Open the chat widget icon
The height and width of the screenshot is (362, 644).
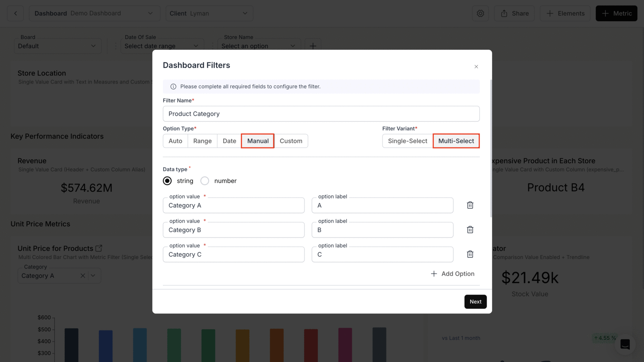[625, 344]
